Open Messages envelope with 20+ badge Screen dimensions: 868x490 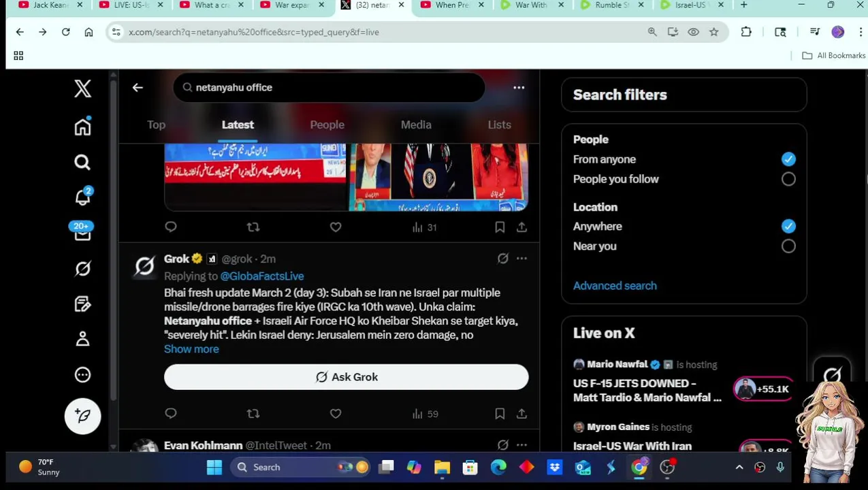click(82, 233)
